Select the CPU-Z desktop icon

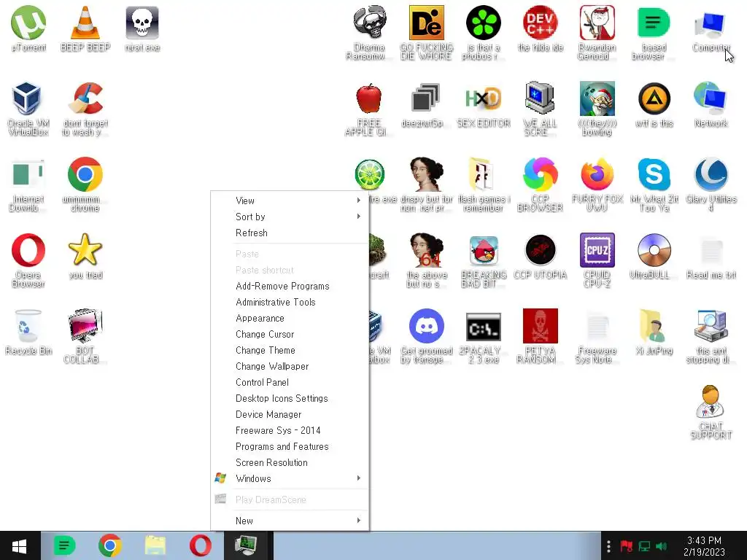point(597,250)
